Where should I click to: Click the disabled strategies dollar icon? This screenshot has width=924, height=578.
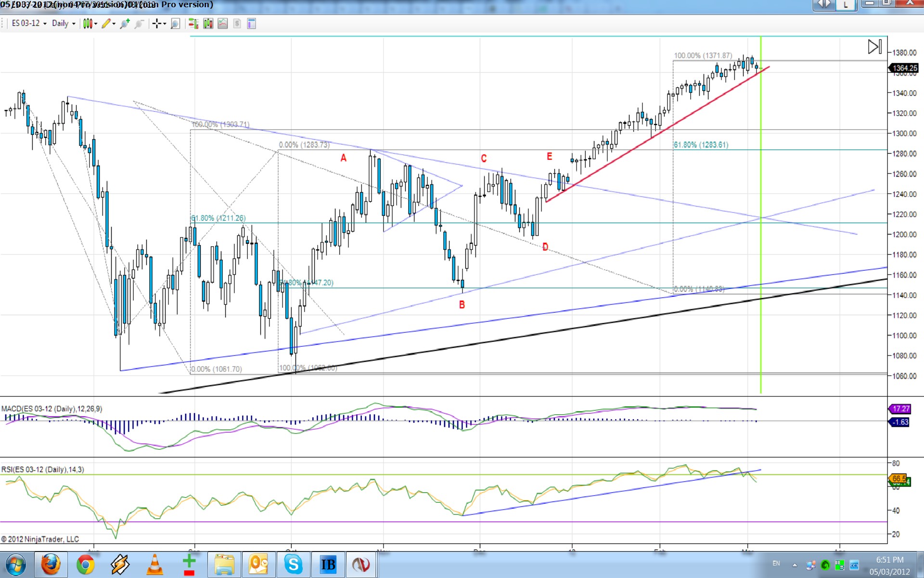pos(237,24)
